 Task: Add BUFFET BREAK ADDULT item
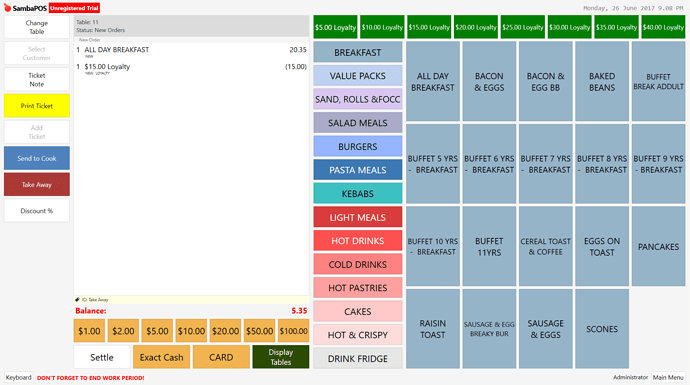coord(658,81)
